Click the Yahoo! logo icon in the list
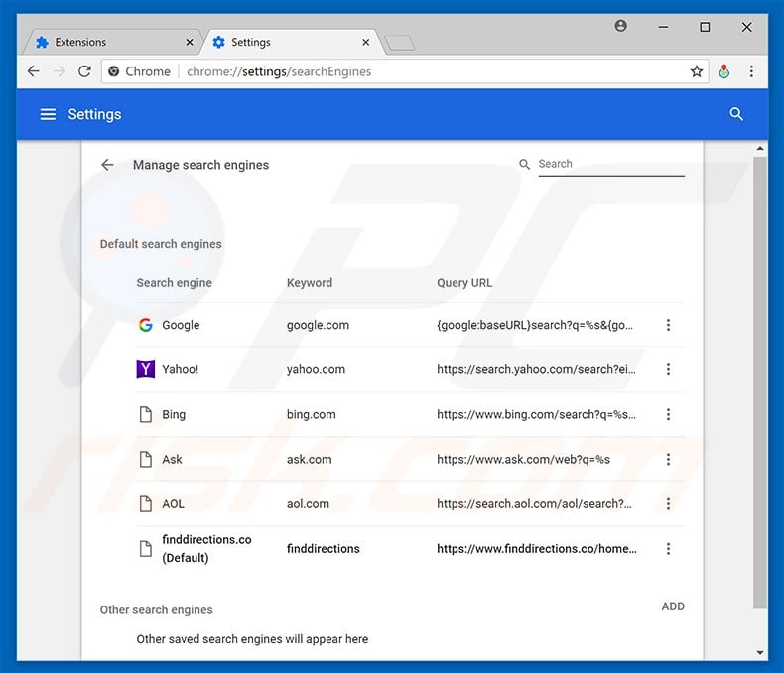This screenshot has width=784, height=673. click(146, 369)
